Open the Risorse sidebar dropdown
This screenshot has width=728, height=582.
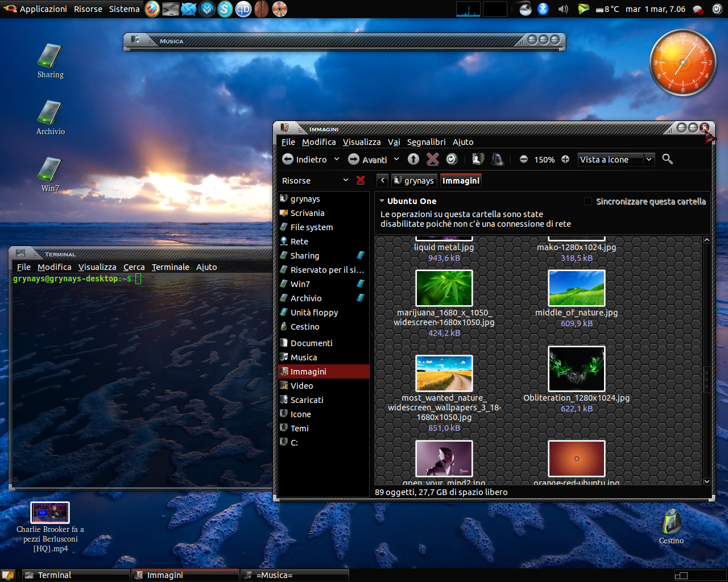(x=345, y=181)
